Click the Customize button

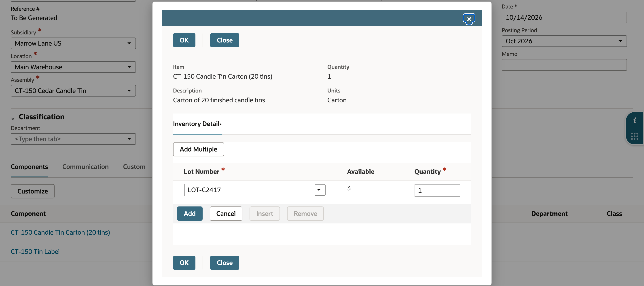click(x=32, y=191)
